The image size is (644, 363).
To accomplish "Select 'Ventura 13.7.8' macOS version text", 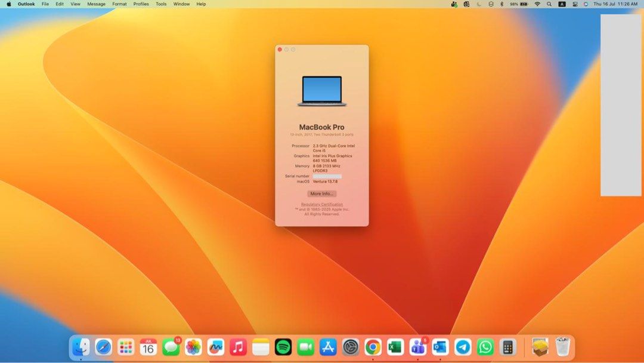I will (325, 181).
